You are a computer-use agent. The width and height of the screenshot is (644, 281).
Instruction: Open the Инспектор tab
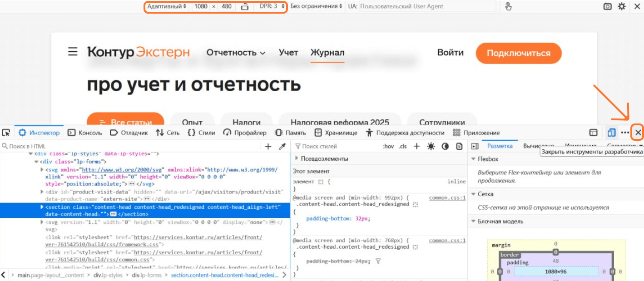click(x=39, y=133)
